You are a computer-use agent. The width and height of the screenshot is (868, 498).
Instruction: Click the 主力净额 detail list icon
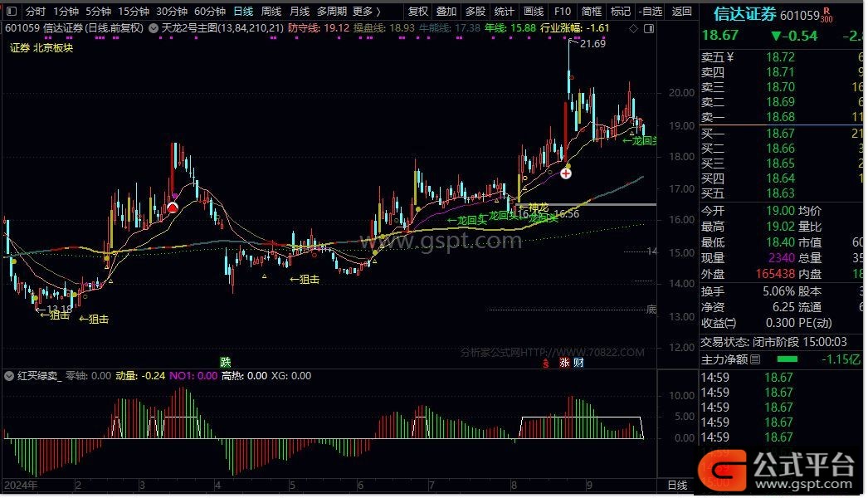click(754, 360)
